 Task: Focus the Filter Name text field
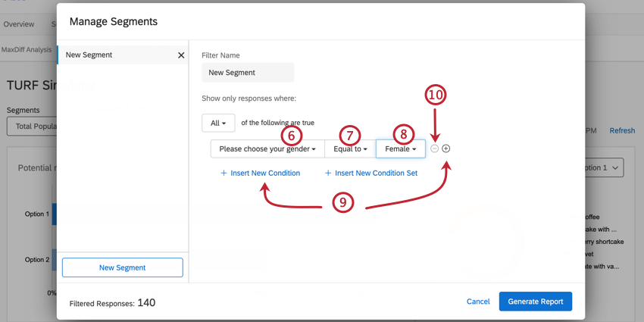[x=248, y=73]
